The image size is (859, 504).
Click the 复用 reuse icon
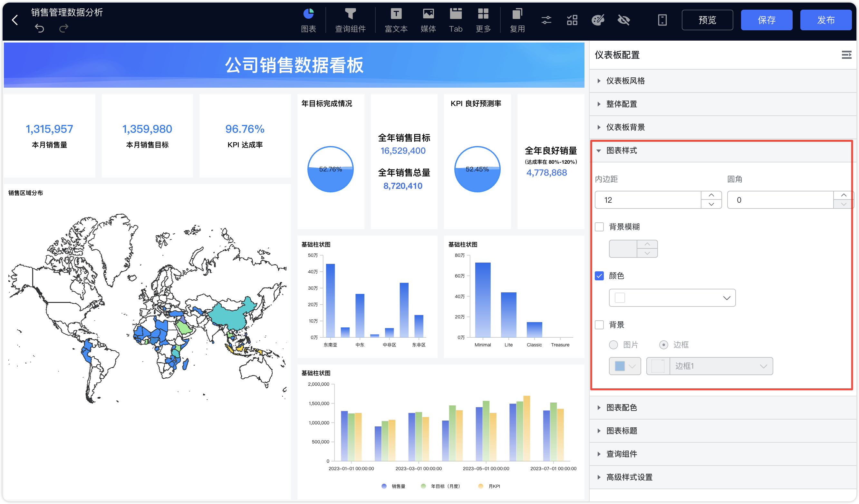pos(517,20)
